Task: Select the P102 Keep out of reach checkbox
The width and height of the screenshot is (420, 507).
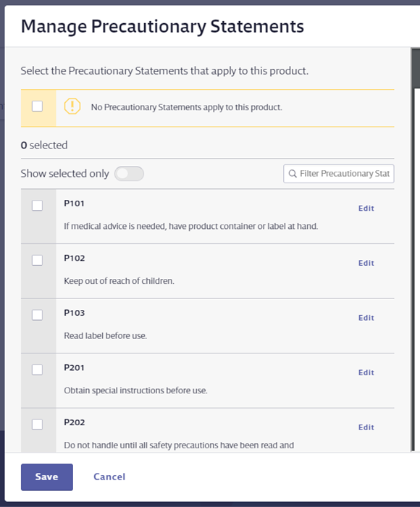Action: point(37,260)
